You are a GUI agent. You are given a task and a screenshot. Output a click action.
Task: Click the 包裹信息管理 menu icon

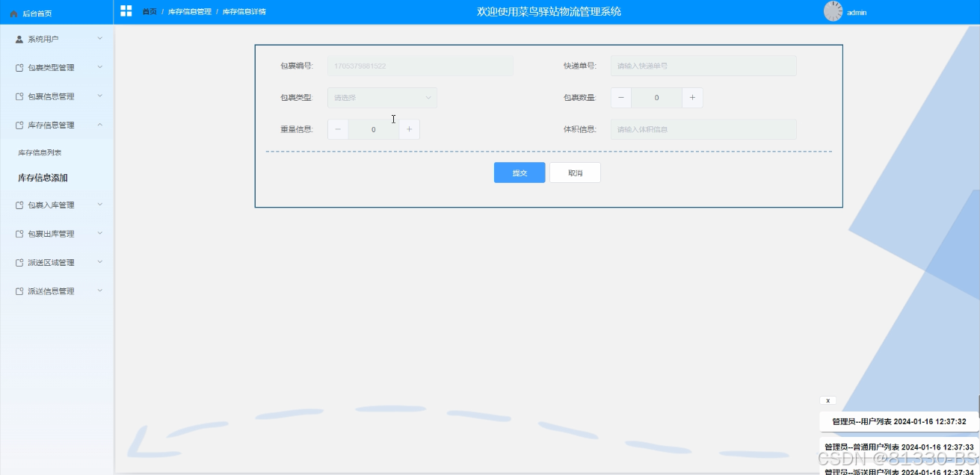point(19,96)
